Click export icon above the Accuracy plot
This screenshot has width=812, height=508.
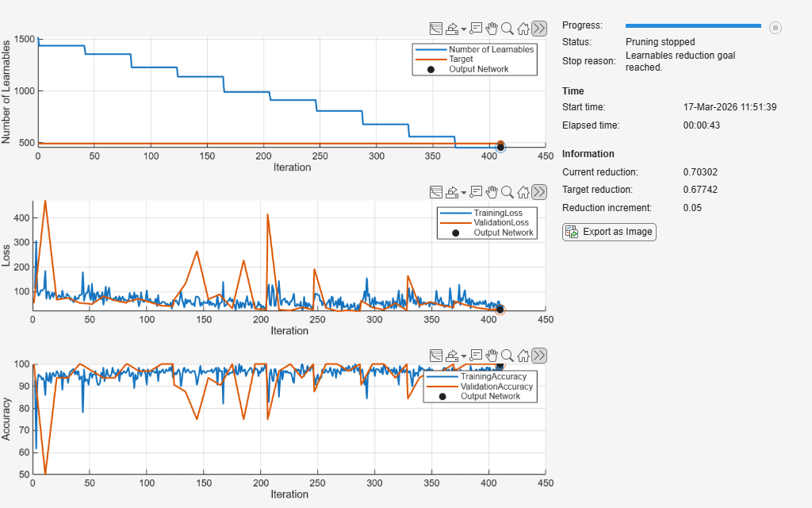point(452,356)
